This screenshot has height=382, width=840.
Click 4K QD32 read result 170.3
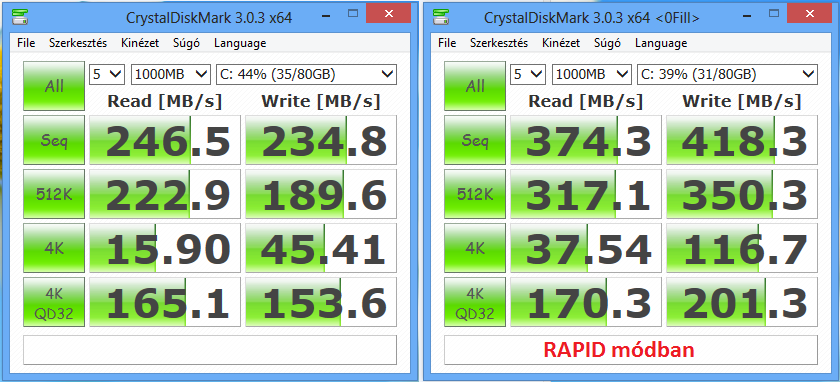point(586,302)
